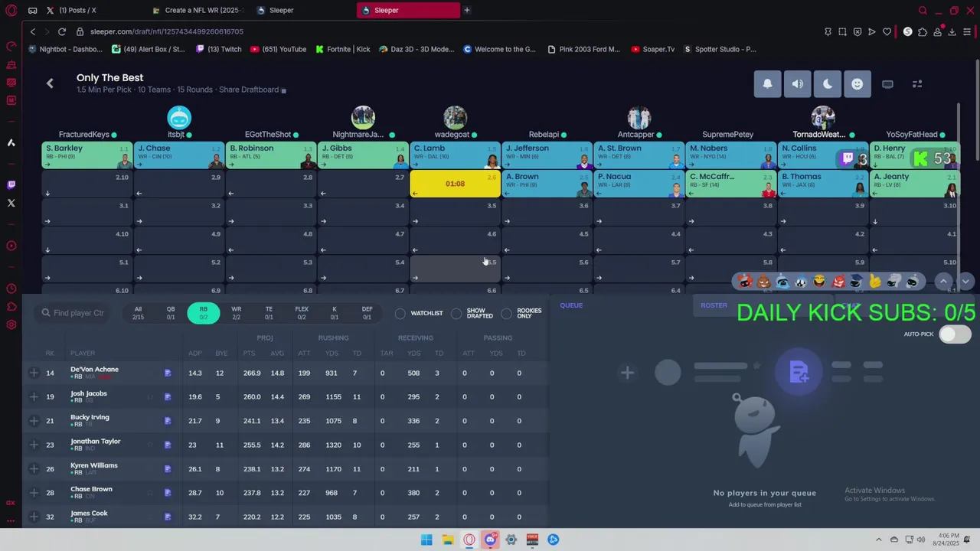980x551 pixels.
Task: Filter players by TE position
Action: pos(269,313)
